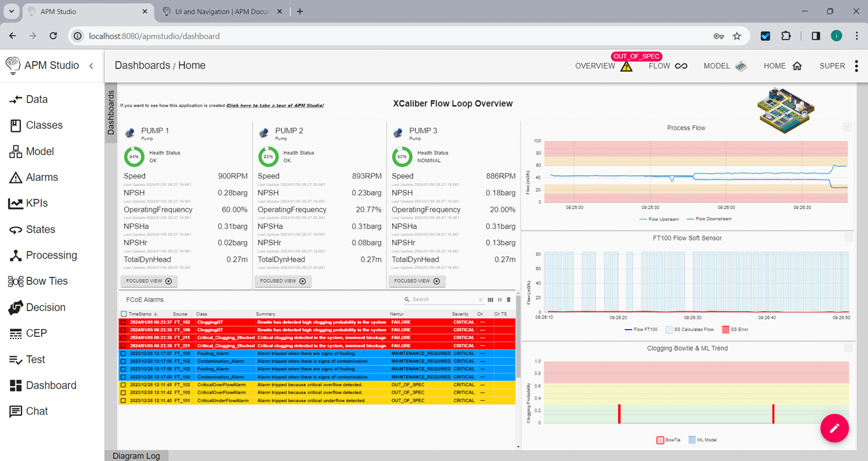
Task: Check the first CloggingBT alarm row checkbox
Action: click(x=124, y=322)
